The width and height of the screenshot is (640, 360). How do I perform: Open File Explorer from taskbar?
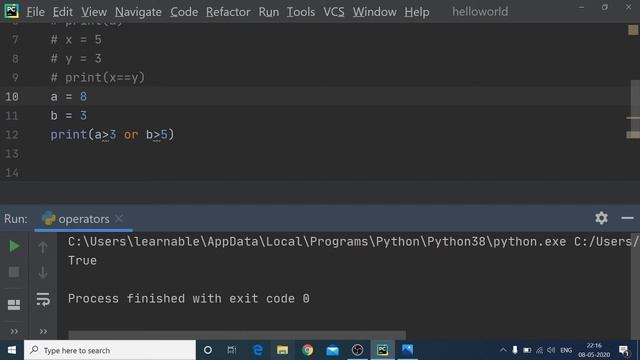coord(282,350)
